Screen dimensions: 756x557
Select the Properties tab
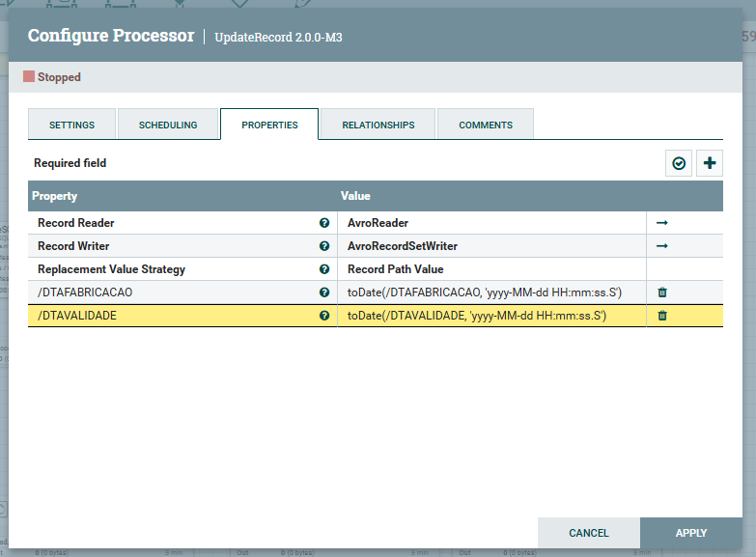(269, 125)
